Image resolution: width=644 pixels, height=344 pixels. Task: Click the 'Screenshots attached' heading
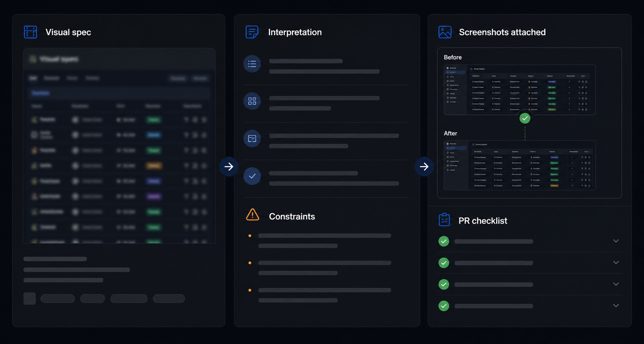502,32
